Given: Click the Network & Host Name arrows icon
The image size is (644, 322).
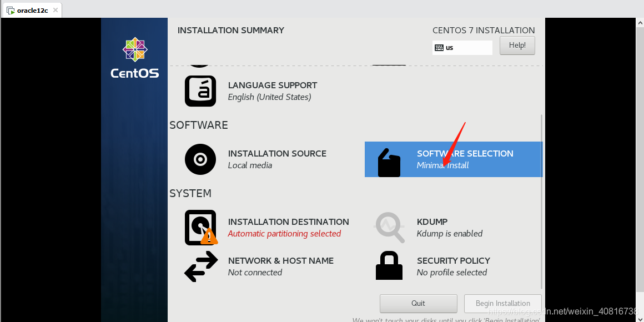Looking at the screenshot, I should [201, 266].
